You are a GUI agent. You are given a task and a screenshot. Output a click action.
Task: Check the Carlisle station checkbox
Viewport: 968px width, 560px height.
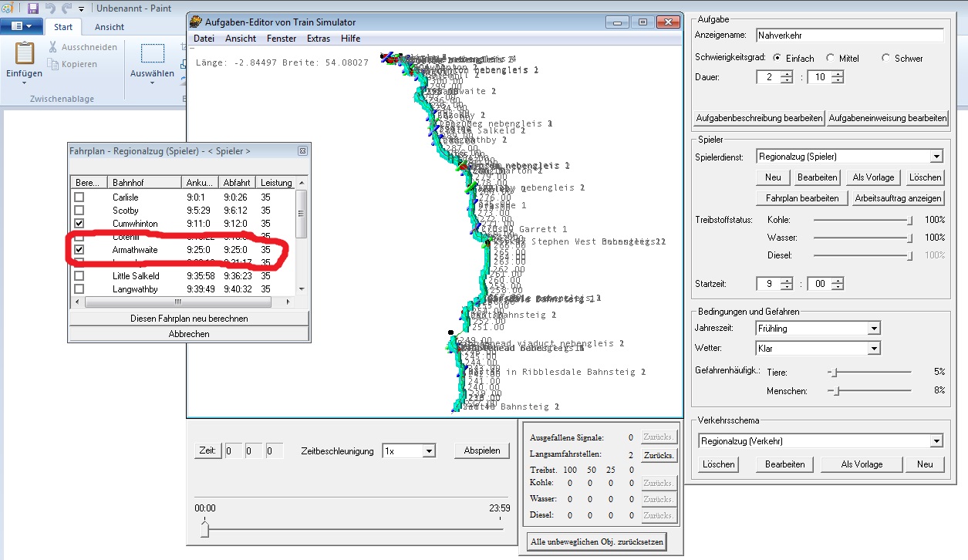point(79,197)
